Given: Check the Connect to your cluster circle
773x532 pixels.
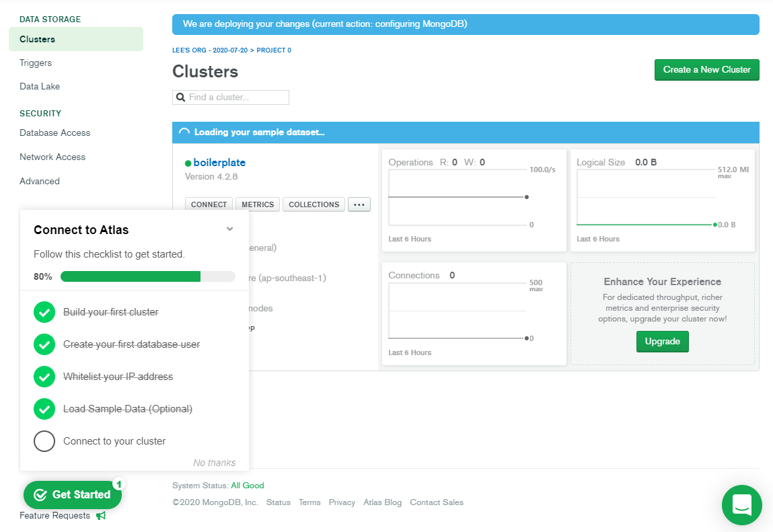Looking at the screenshot, I should tap(44, 441).
